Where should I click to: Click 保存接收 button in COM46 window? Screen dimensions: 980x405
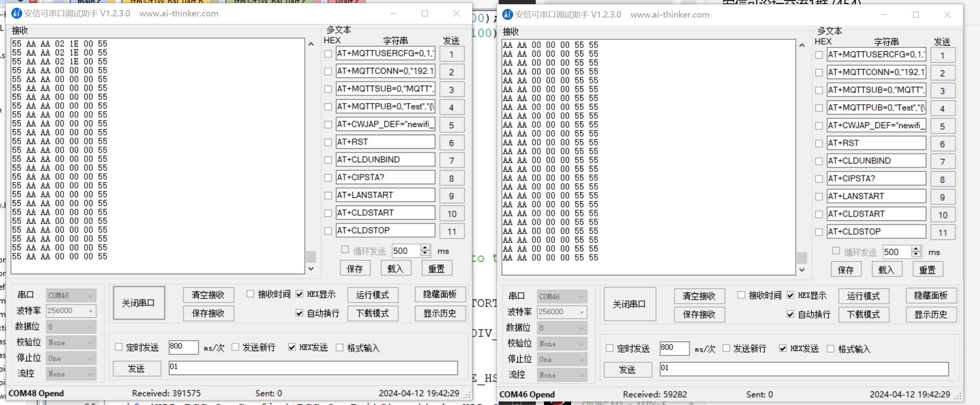(x=699, y=315)
